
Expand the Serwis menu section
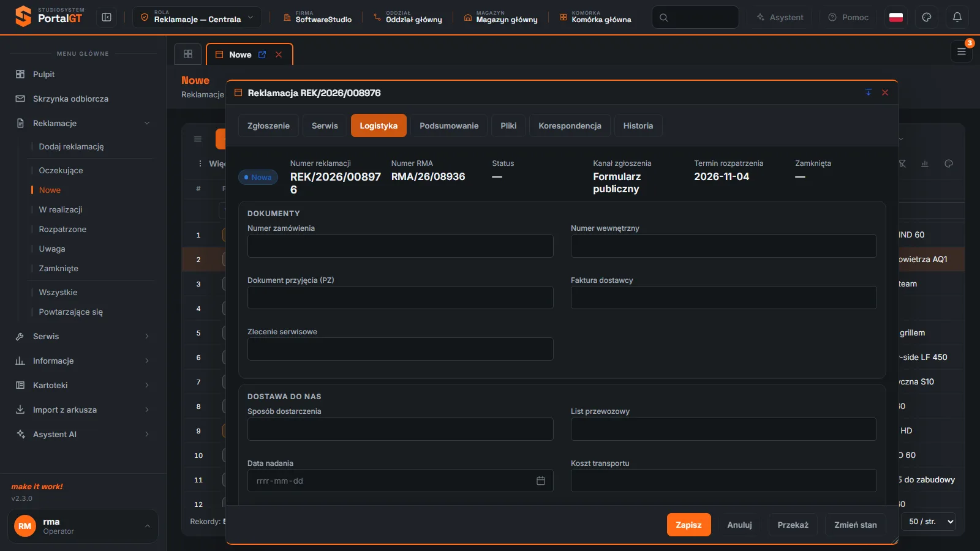click(x=83, y=336)
